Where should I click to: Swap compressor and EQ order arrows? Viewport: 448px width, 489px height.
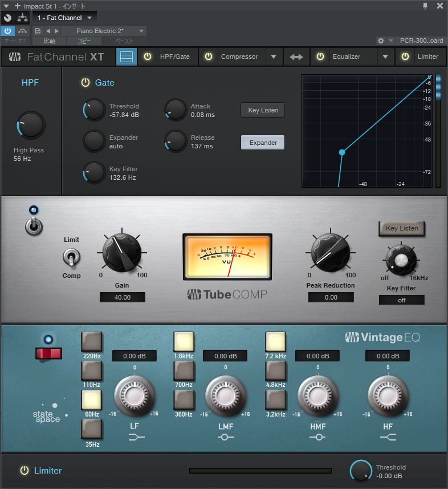click(x=296, y=56)
